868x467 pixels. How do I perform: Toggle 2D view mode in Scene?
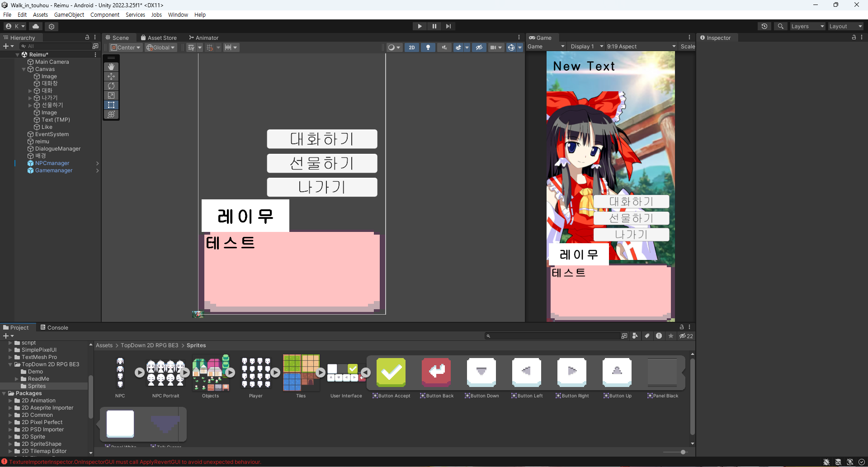click(x=412, y=47)
